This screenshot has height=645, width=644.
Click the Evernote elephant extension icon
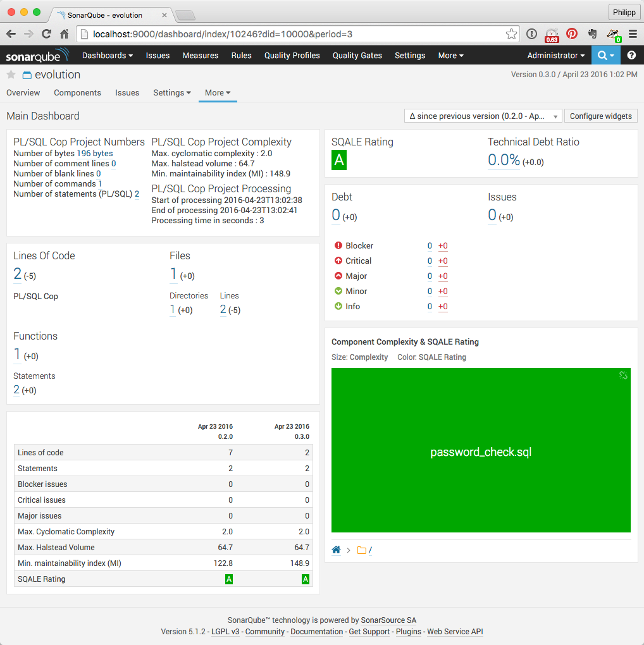coord(593,34)
